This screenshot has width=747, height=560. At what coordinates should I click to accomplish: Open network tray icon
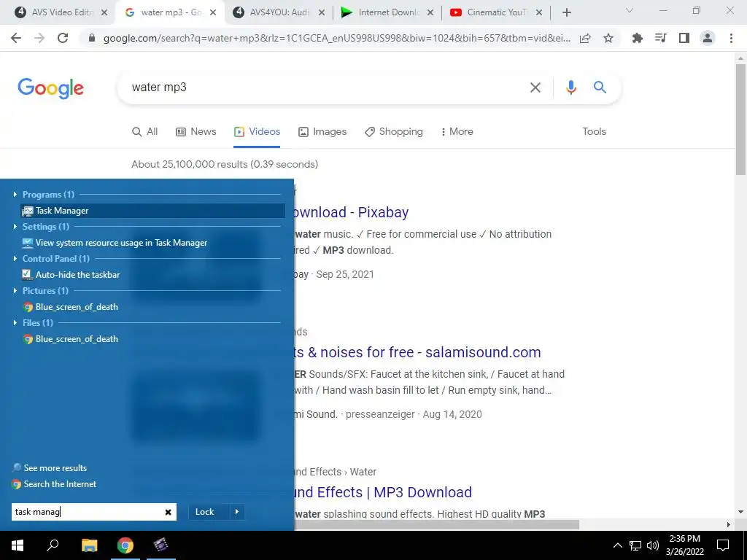click(635, 545)
